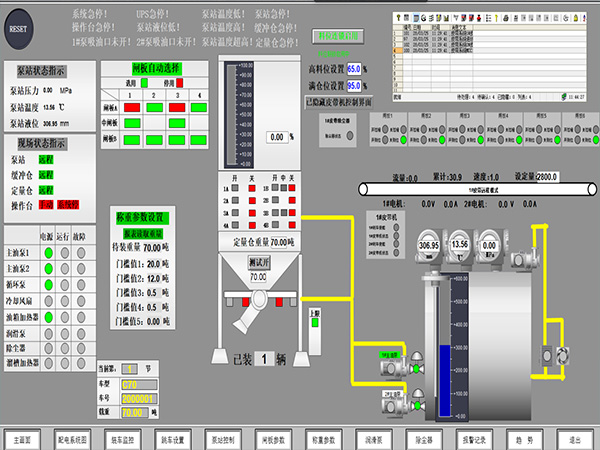
Task: Click the key icon at alarm toolbar start
Action: pos(398,18)
